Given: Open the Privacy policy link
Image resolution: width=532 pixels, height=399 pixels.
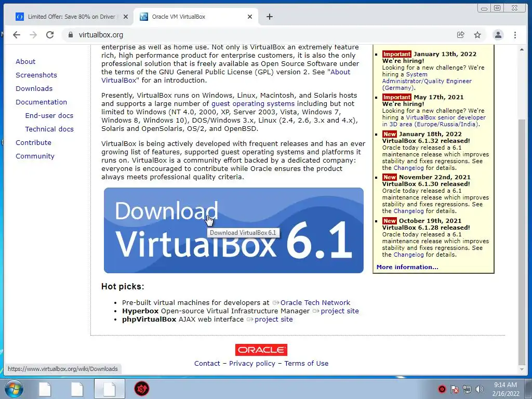Looking at the screenshot, I should point(252,363).
